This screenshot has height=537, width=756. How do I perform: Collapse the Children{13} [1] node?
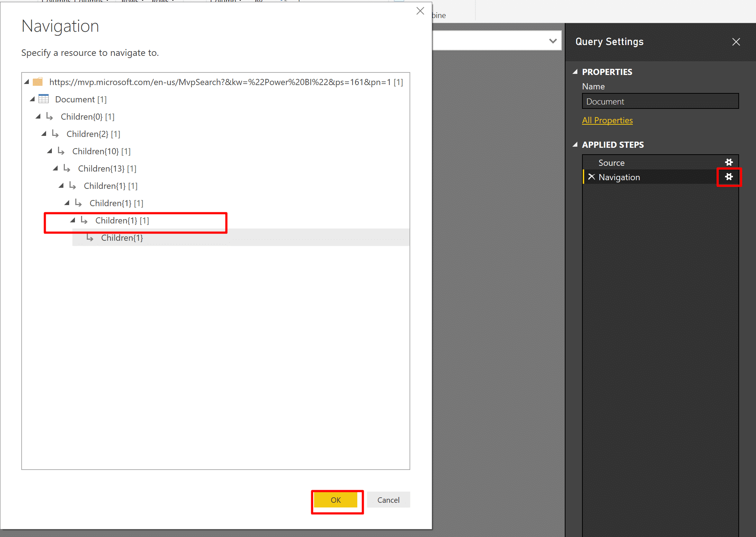pyautogui.click(x=55, y=168)
